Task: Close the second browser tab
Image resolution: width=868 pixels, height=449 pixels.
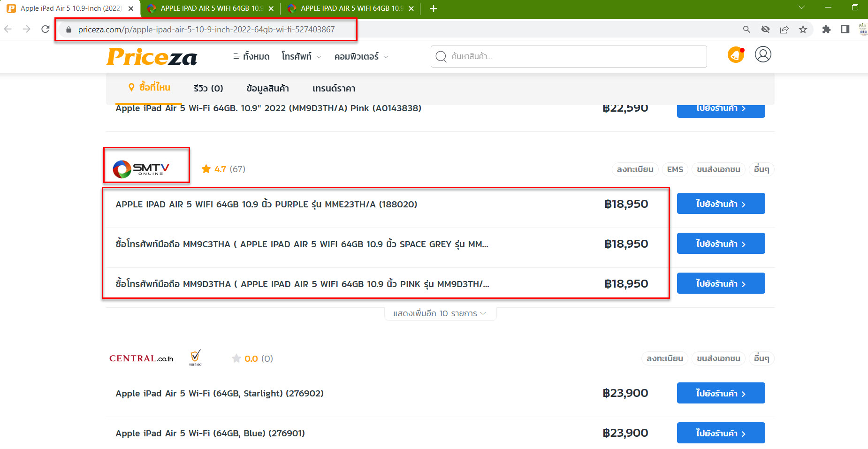Action: point(271,8)
